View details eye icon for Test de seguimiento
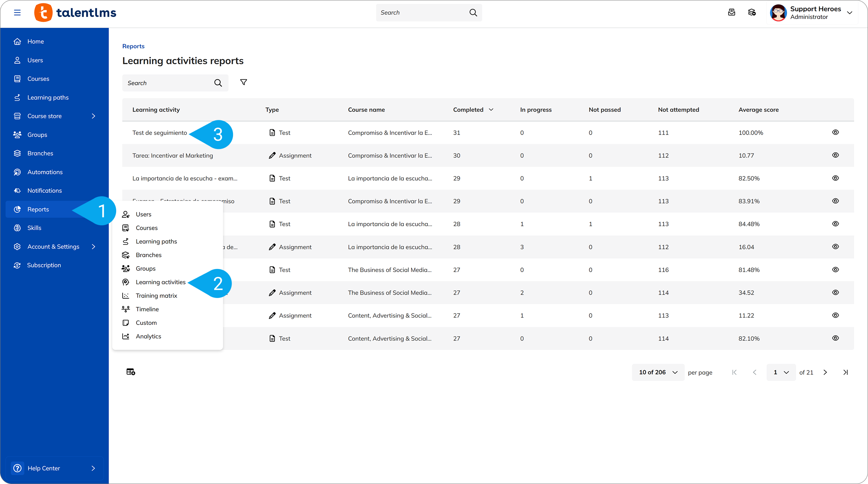 [x=836, y=132]
